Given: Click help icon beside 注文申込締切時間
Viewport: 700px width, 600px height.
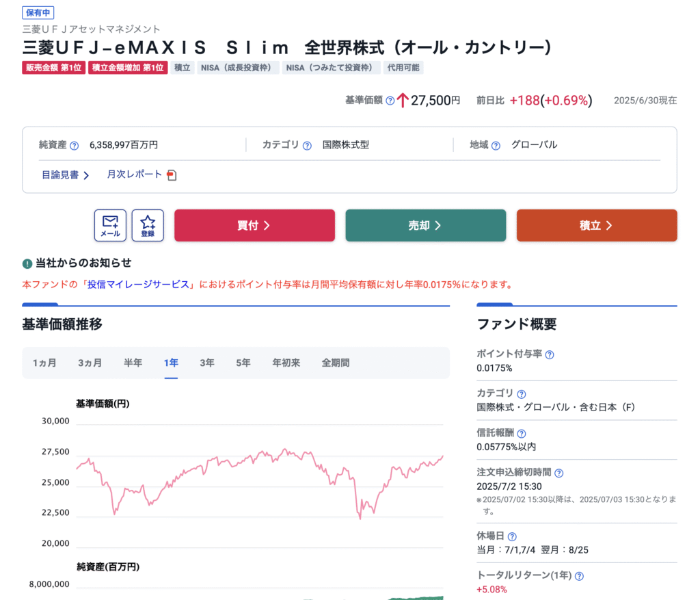Looking at the screenshot, I should [x=559, y=473].
